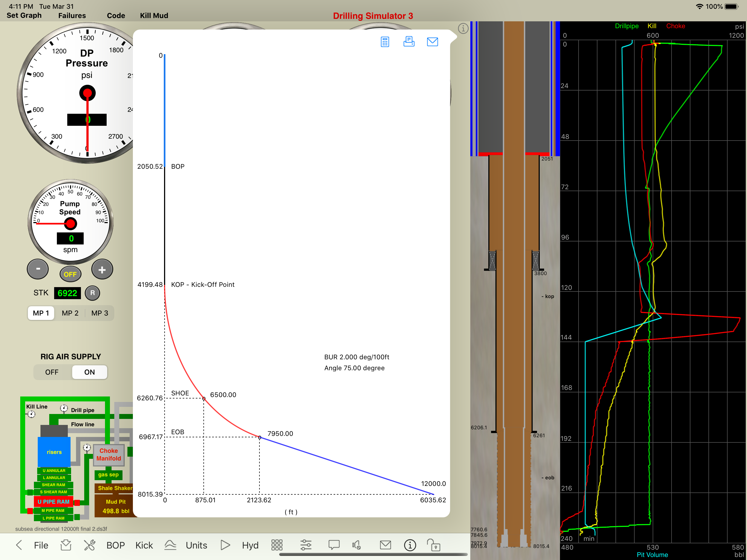Viewport: 747px width, 560px height.
Task: Tap the Kill Line pressure gauge icon
Action: click(31, 414)
